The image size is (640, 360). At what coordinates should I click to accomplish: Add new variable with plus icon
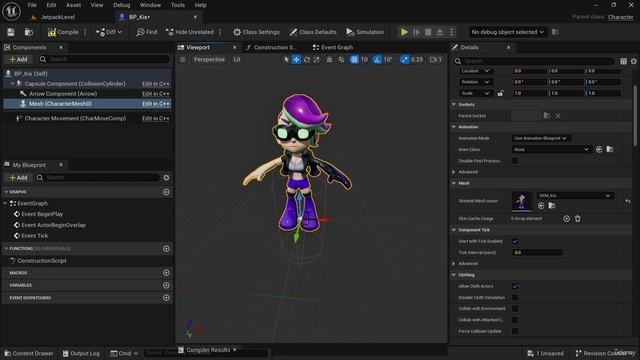[166, 285]
